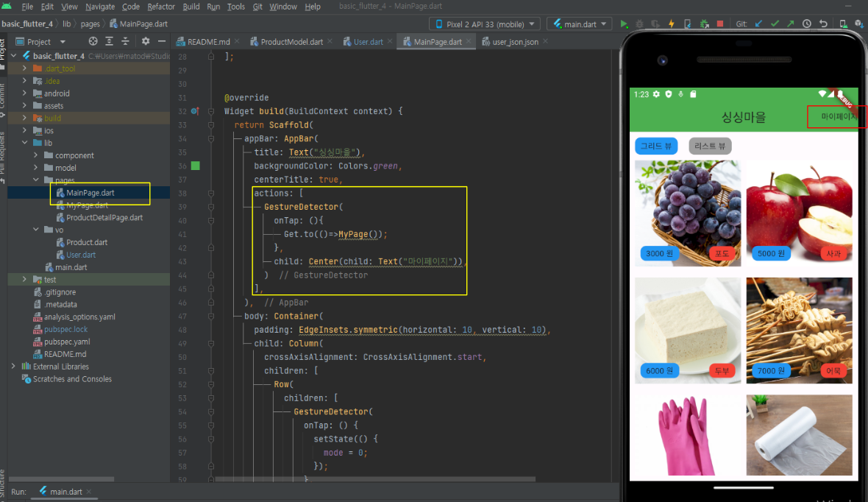
Task: Select main.dart file in project tree
Action: (71, 267)
